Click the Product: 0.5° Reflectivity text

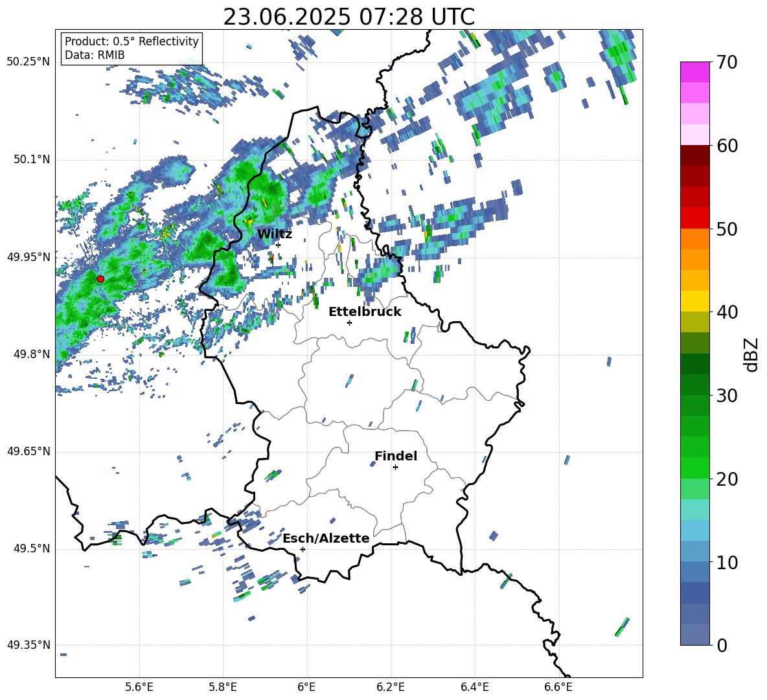pyautogui.click(x=132, y=41)
